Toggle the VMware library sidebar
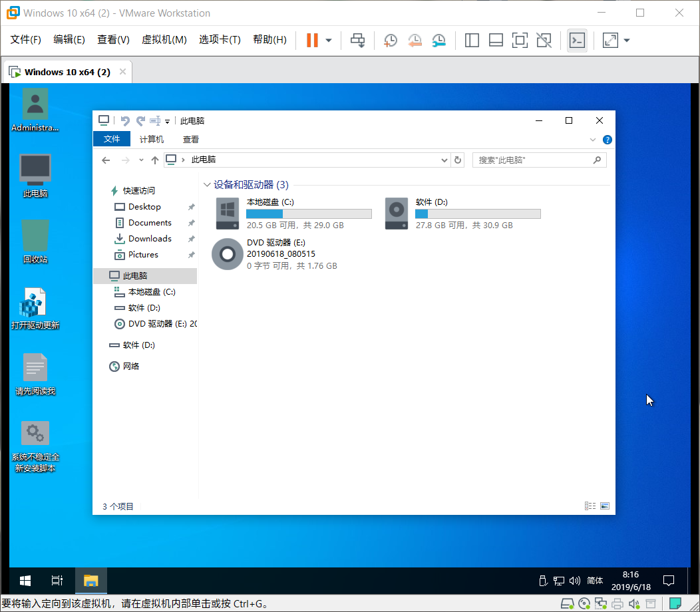Viewport: 700px width, 612px height. 472,40
